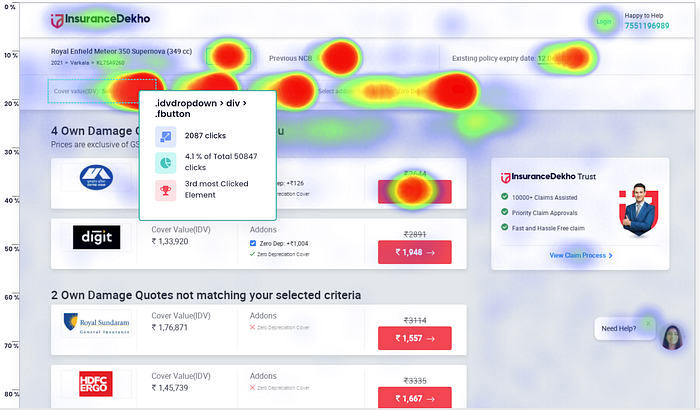Image resolution: width=700 pixels, height=410 pixels.
Task: Click the struck-through price ₹3335
Action: coord(415,381)
